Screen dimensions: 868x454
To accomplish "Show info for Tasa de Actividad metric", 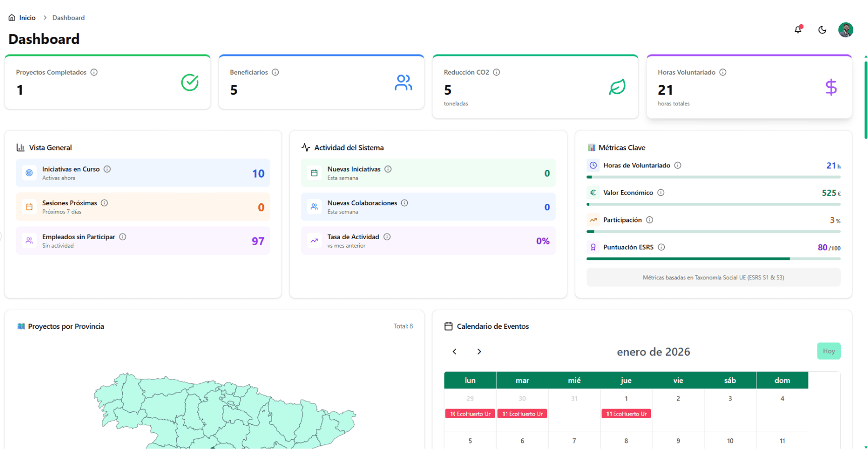I will click(x=387, y=237).
